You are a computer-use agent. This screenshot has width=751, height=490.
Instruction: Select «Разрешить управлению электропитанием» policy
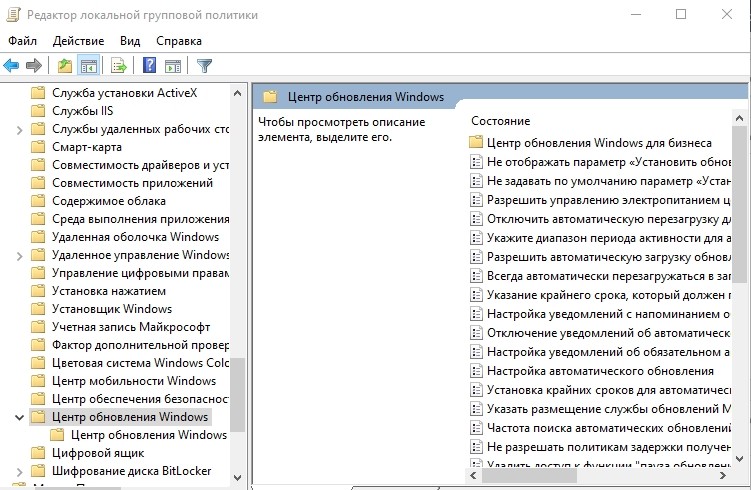(609, 200)
